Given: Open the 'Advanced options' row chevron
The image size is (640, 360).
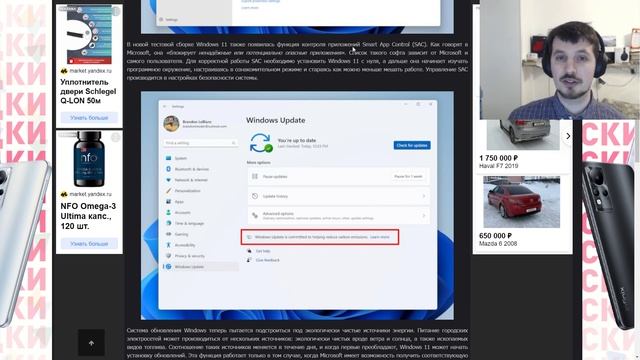Looking at the screenshot, I should (424, 216).
